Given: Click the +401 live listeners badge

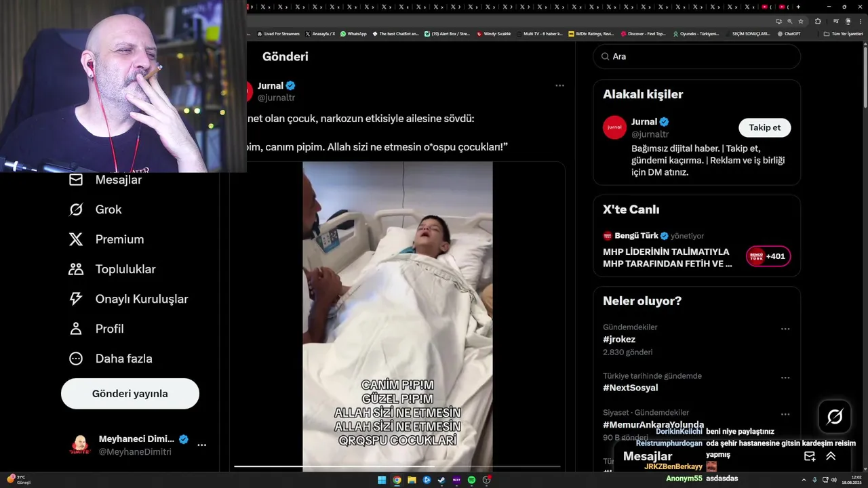Looking at the screenshot, I should (x=768, y=256).
